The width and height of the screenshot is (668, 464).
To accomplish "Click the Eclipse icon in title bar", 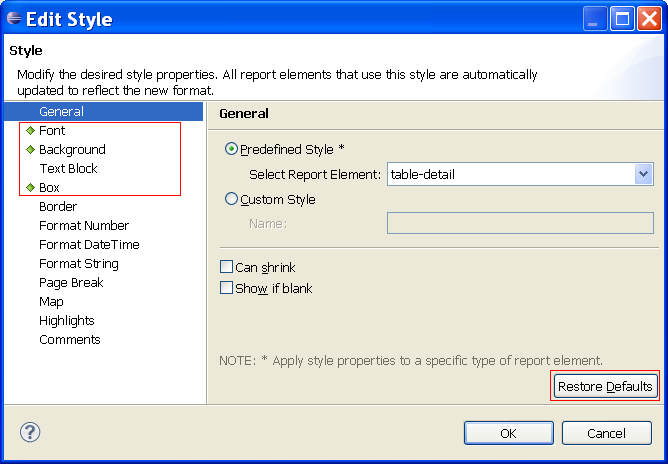I will click(14, 18).
